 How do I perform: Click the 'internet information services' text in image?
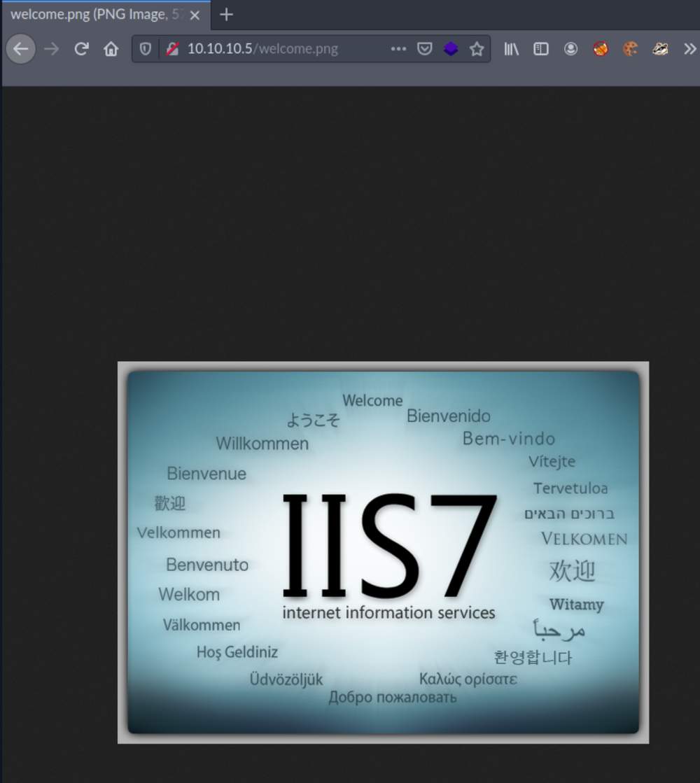[388, 613]
